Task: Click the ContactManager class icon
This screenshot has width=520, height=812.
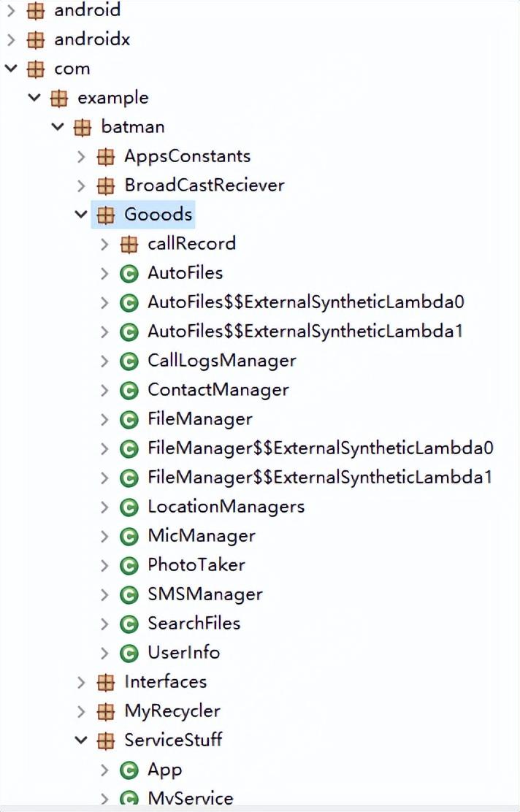Action: [x=129, y=390]
